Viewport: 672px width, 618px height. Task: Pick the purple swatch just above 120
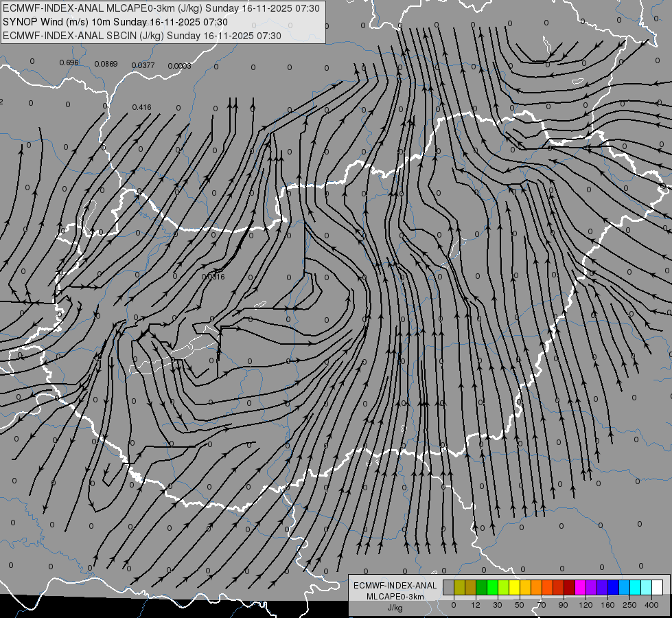pos(592,587)
